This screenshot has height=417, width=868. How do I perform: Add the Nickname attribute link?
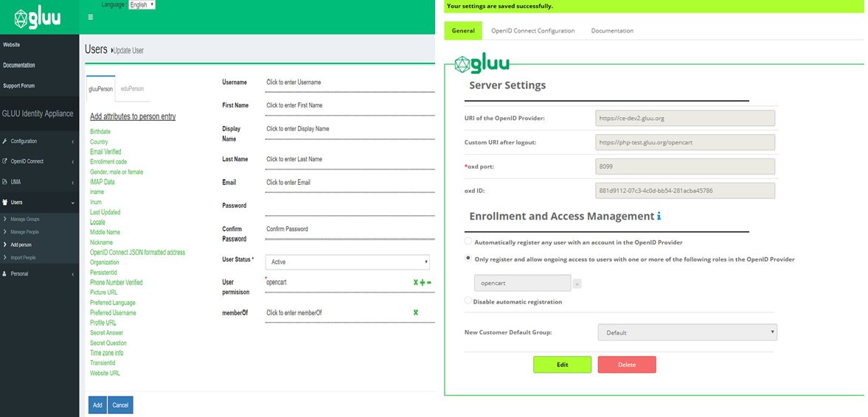(101, 242)
